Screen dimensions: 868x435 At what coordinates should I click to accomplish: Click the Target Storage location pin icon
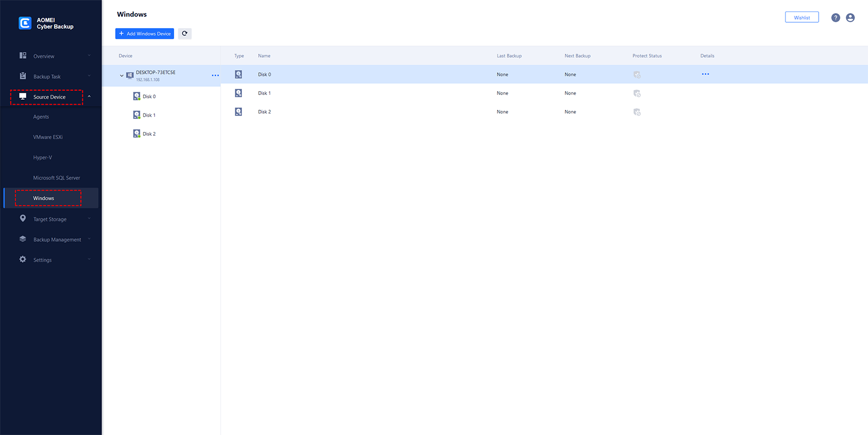pos(23,218)
